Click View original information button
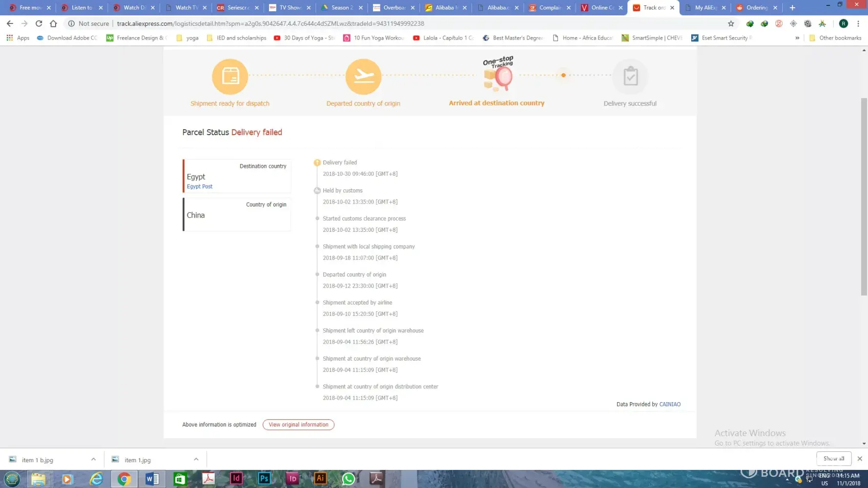The image size is (868, 488). coord(298,425)
